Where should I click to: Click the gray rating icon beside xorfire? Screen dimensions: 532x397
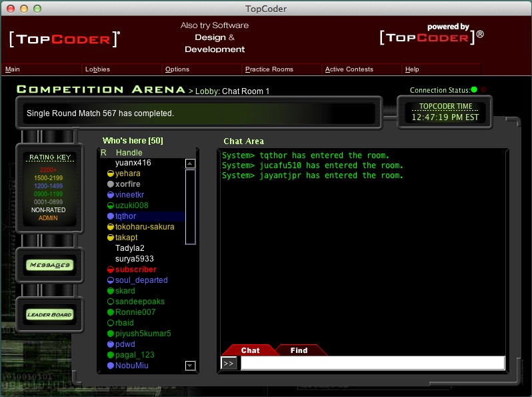110,184
